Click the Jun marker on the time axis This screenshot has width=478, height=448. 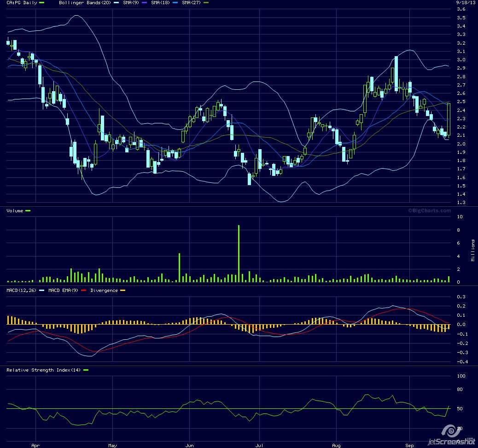click(189, 446)
